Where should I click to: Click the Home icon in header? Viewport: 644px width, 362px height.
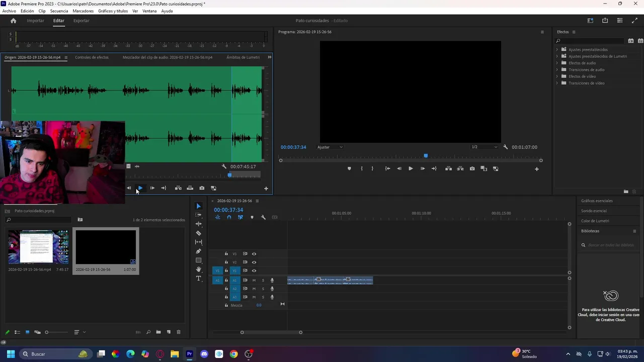pos(13,21)
